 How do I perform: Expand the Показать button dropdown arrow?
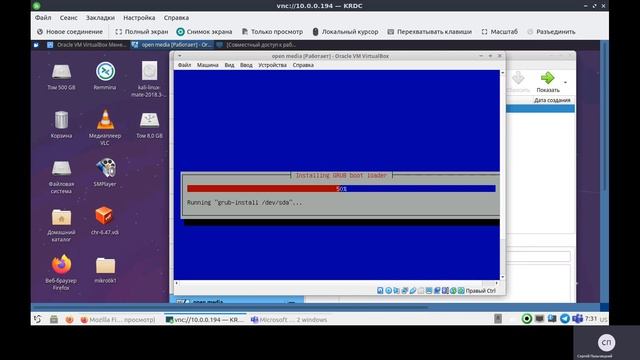coord(565,82)
